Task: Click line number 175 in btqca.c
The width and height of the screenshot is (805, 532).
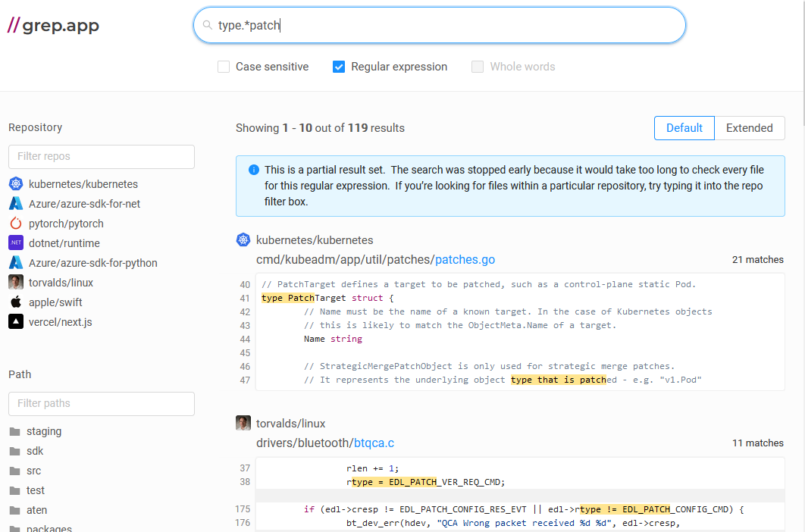Action: pos(243,509)
